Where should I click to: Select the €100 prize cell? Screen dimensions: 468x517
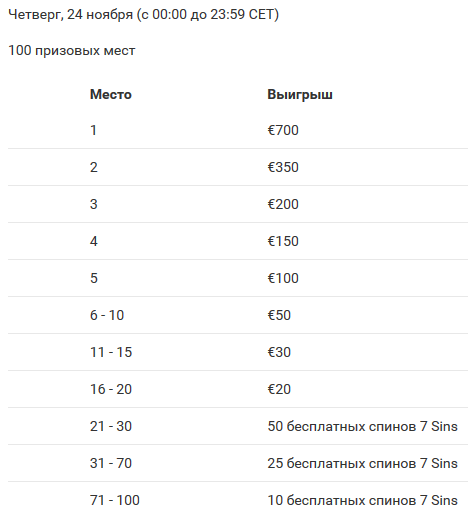283,278
